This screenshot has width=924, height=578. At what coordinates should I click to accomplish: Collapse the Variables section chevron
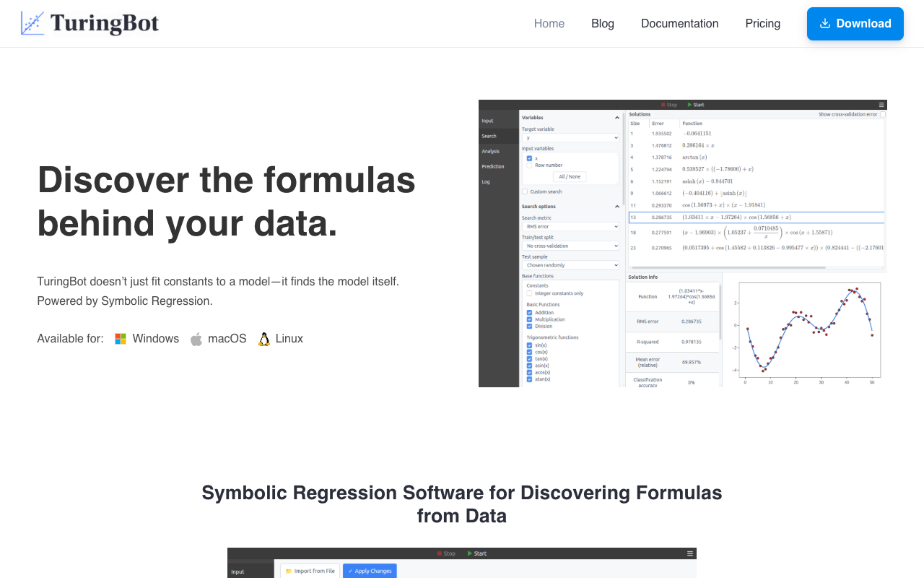(616, 118)
